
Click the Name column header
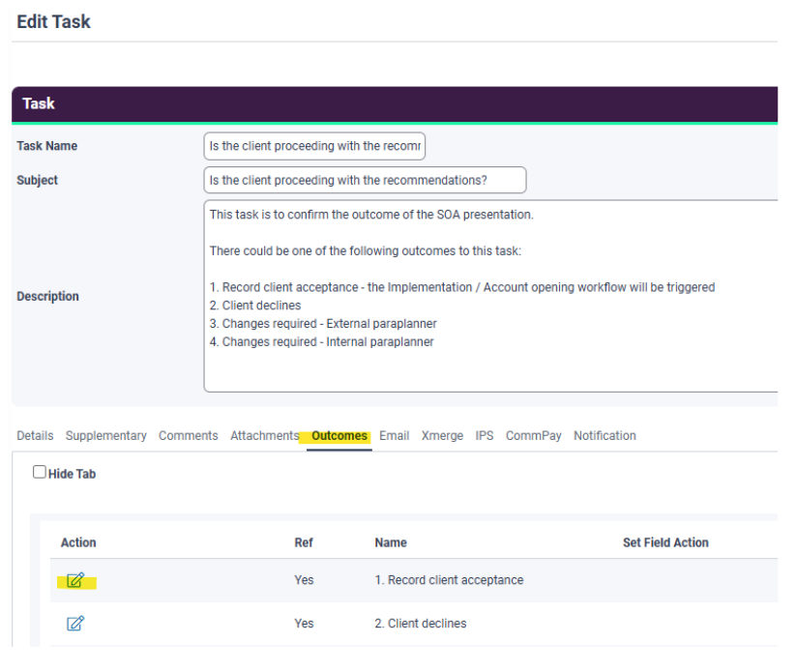[x=391, y=542]
